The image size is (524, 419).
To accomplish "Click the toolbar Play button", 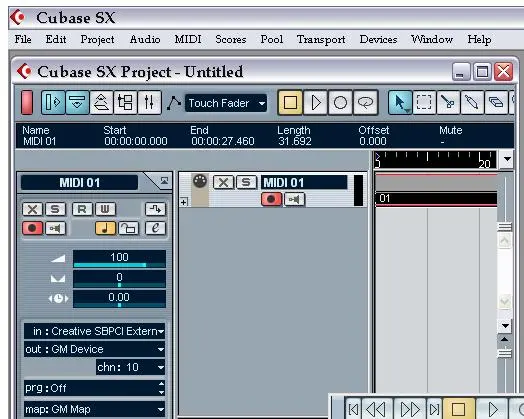I will click(315, 102).
